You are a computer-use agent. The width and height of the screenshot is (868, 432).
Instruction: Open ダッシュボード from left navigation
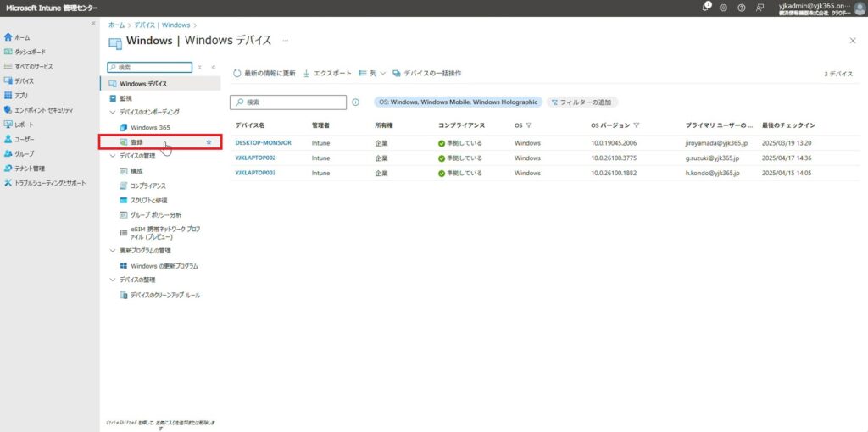click(31, 52)
